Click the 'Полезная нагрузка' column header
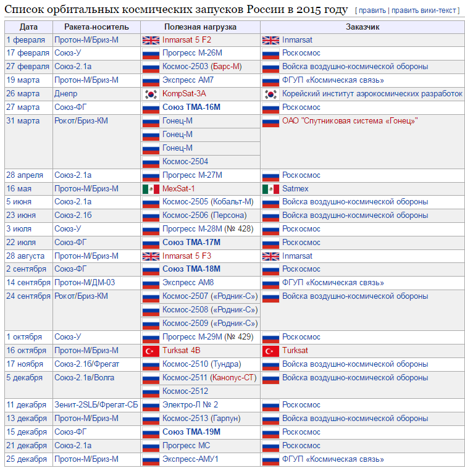 [x=201, y=27]
